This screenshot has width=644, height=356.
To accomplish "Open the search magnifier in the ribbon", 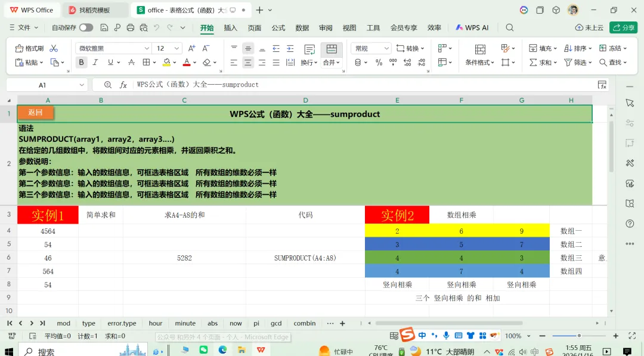I will 510,27.
